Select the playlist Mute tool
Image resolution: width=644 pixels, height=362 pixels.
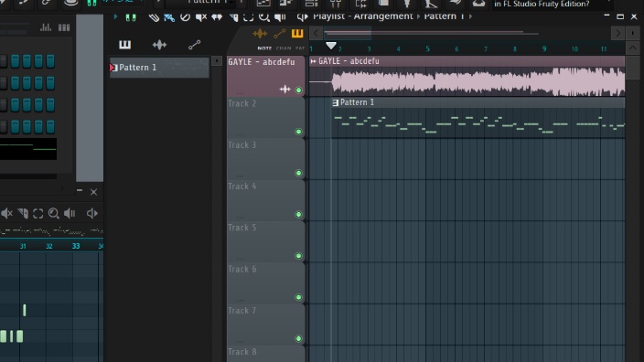click(201, 17)
